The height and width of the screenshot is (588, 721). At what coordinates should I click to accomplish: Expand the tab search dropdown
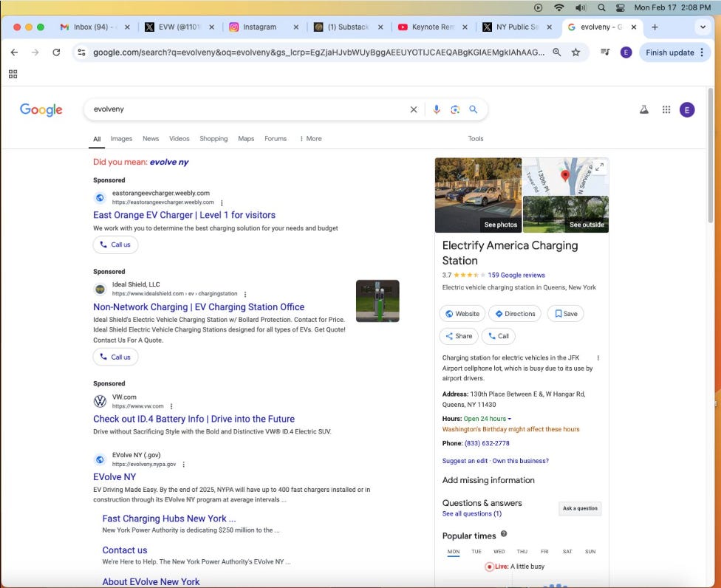pos(703,27)
